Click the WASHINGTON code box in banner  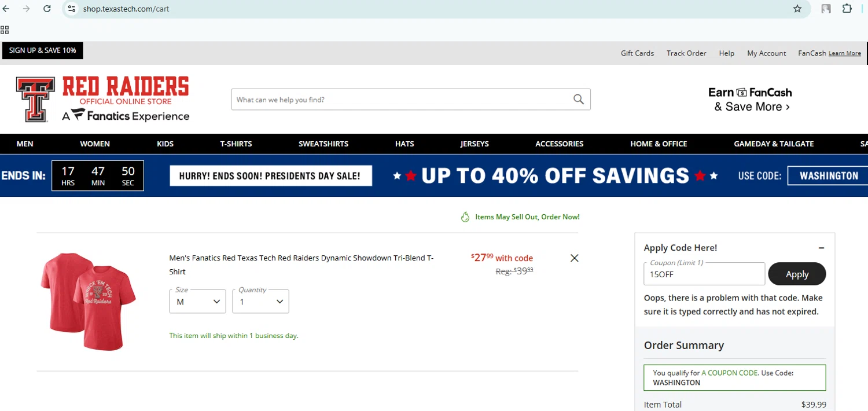[x=828, y=176]
